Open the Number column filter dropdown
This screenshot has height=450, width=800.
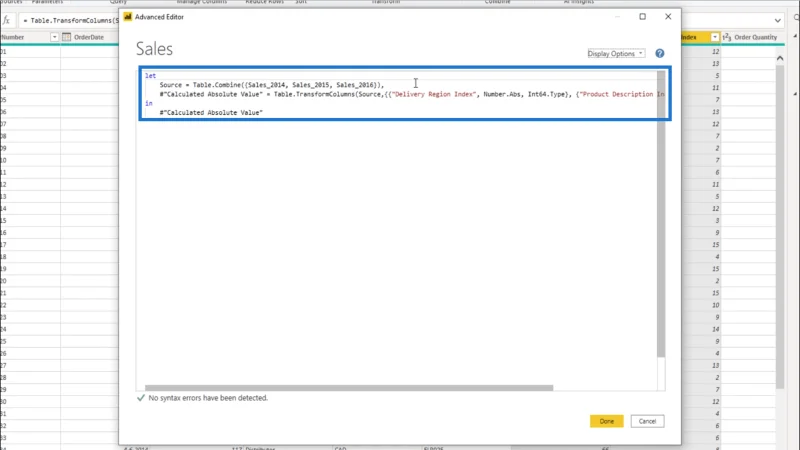(54, 37)
